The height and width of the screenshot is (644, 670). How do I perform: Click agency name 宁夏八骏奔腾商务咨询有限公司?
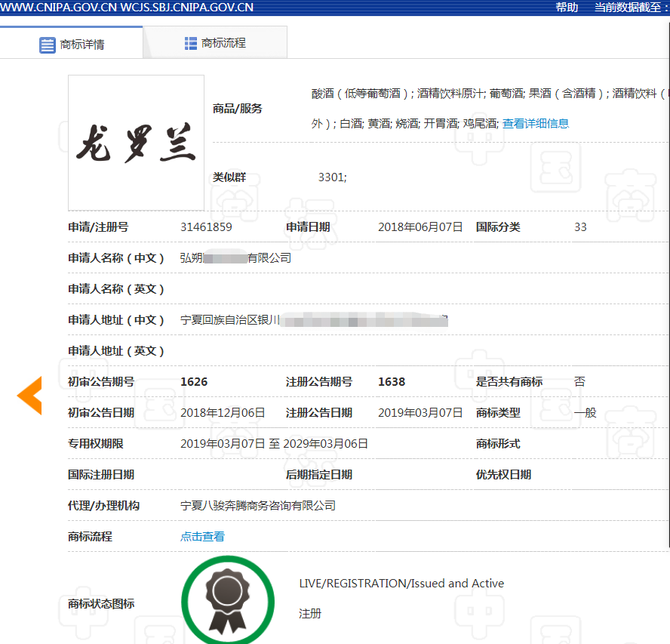[x=258, y=505]
